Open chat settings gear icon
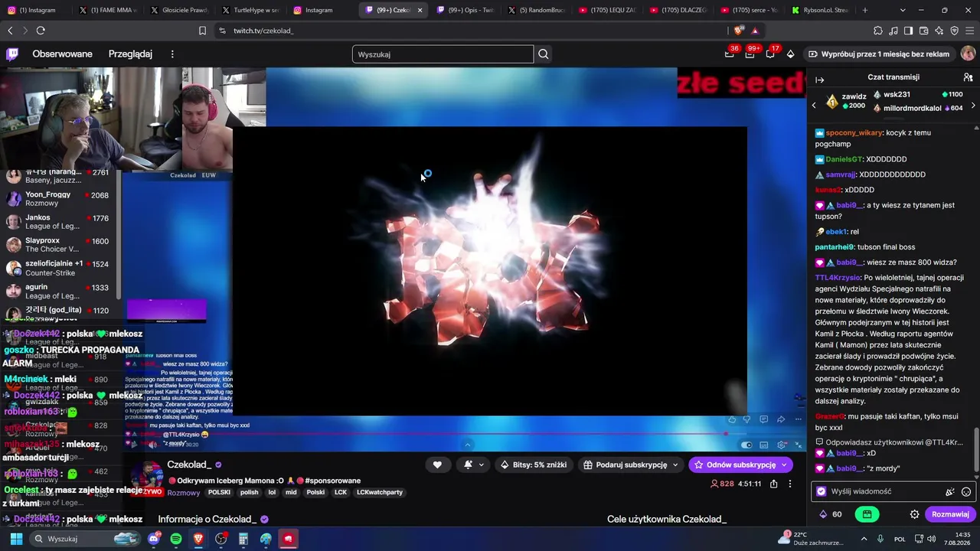 (914, 514)
